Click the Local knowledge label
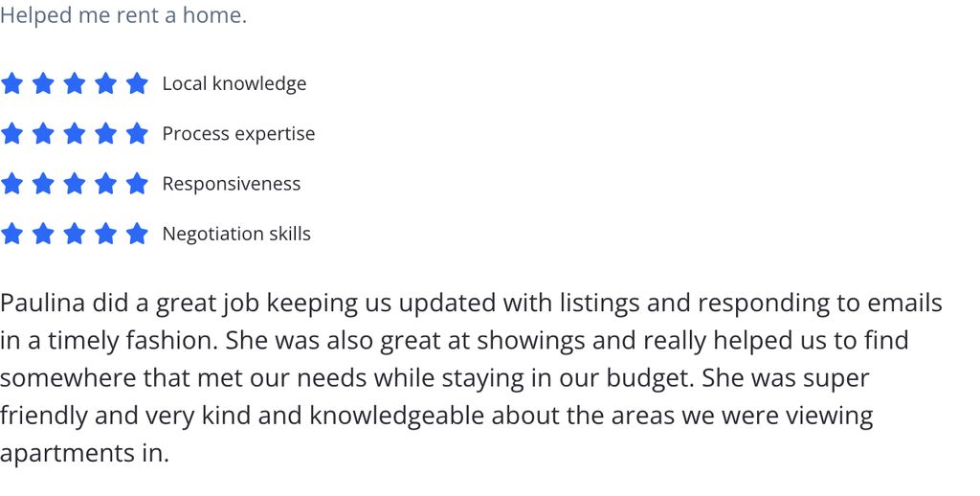Viewport: 980px width, 496px height. (234, 84)
